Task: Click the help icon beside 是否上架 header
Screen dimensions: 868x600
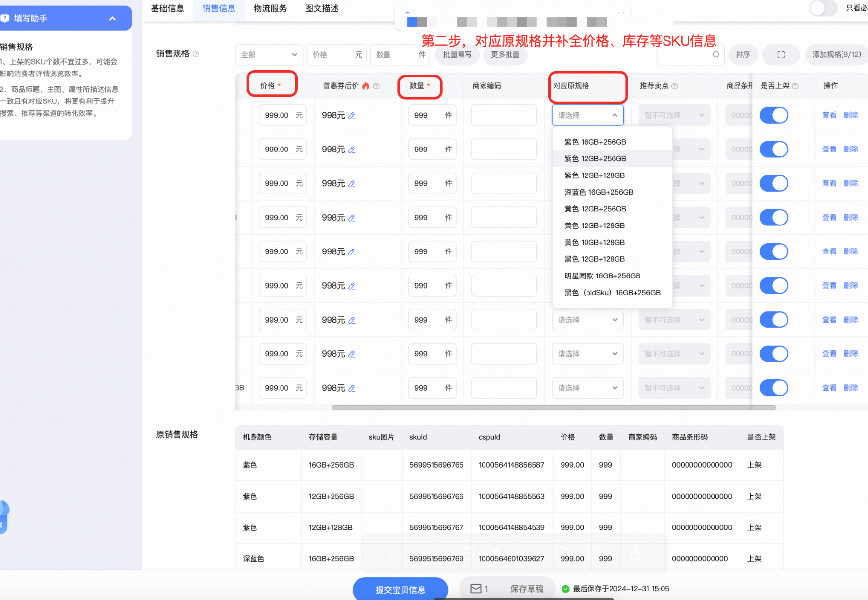Action: pyautogui.click(x=795, y=86)
